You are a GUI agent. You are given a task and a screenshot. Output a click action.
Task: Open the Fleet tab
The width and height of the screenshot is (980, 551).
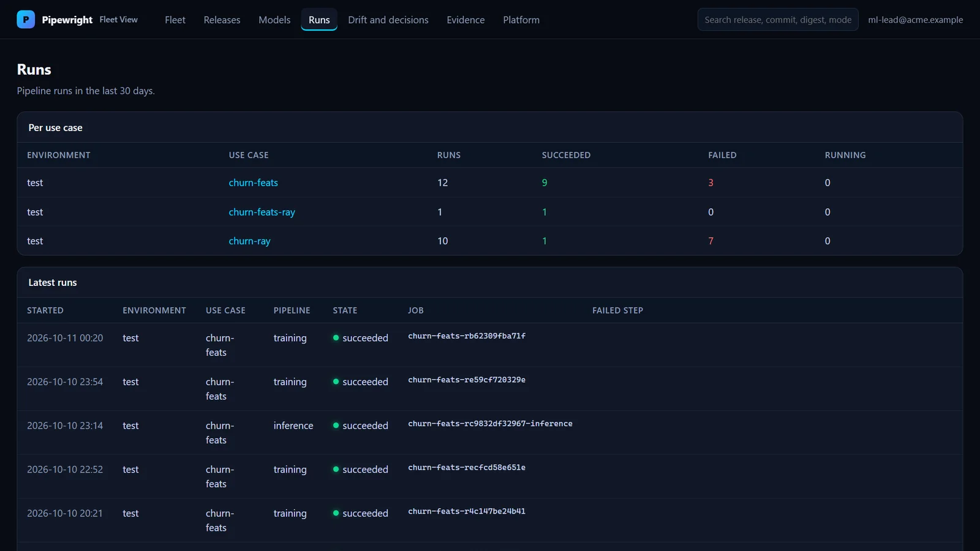[x=175, y=20]
